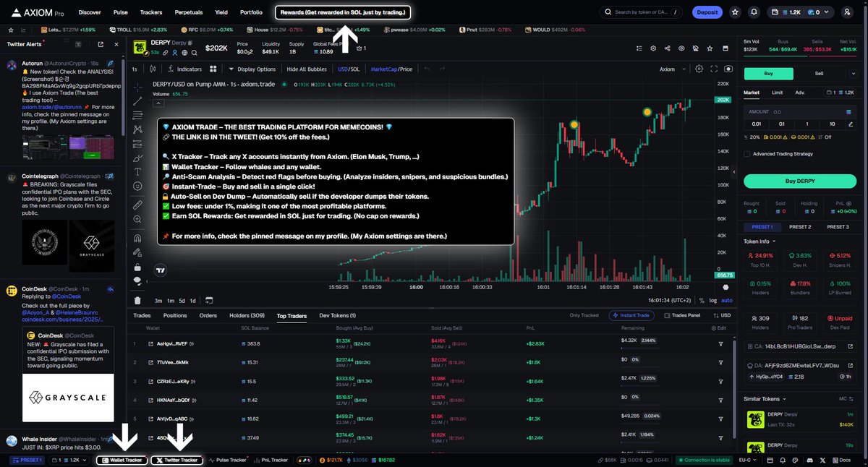
Task: Click the favorites star in top header
Action: click(736, 12)
